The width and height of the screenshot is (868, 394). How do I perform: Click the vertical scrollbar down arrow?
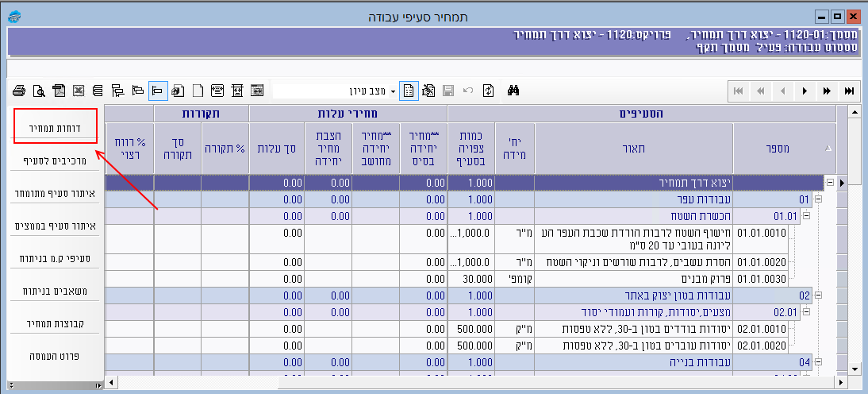[855, 369]
